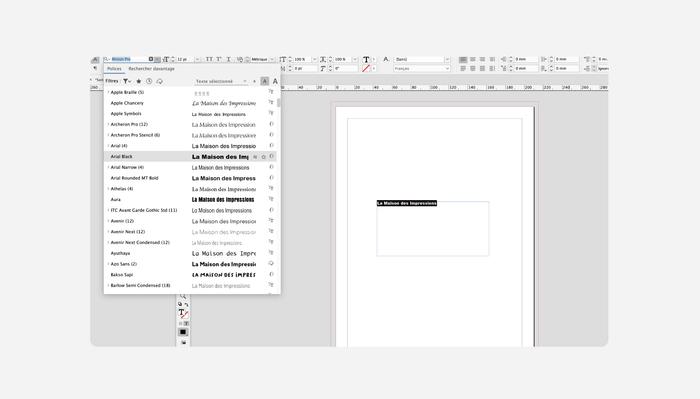Click the selected text La Maison des Impressions
The height and width of the screenshot is (399, 700).
(x=407, y=204)
